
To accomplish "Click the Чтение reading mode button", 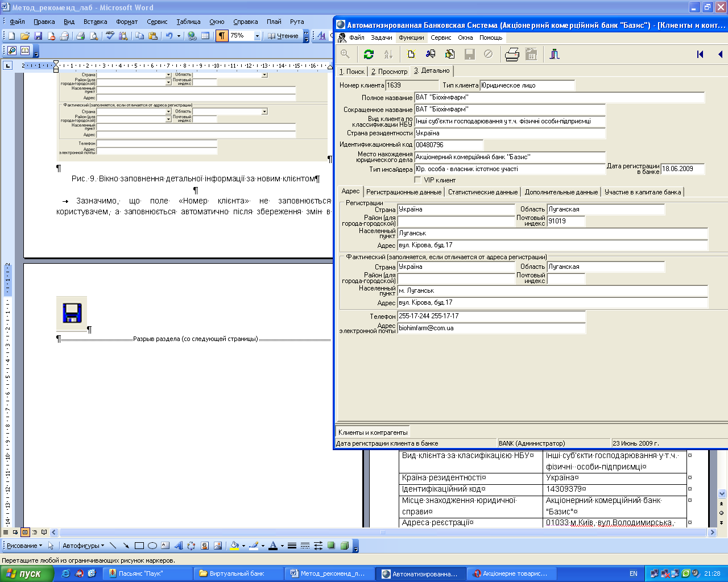I will [x=283, y=36].
